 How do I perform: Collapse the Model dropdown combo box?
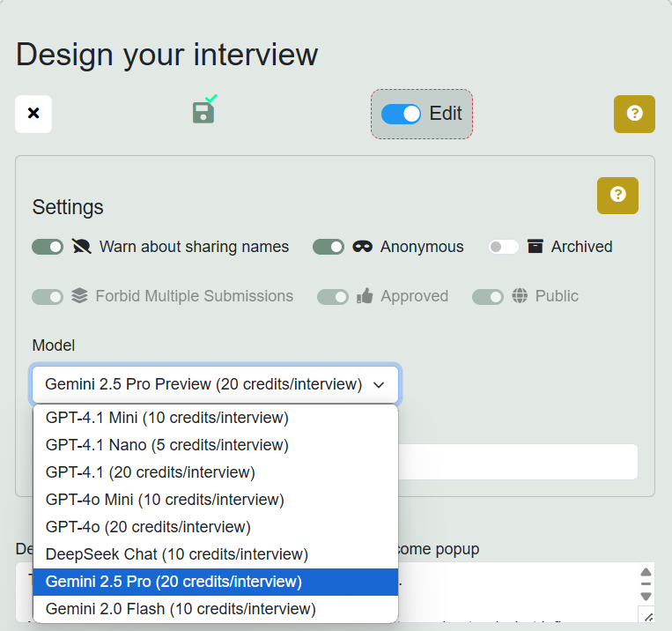pos(216,384)
